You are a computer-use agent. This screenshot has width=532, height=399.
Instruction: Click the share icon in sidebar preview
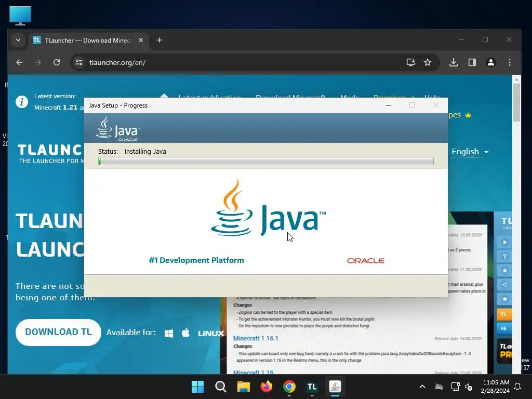coord(504,285)
